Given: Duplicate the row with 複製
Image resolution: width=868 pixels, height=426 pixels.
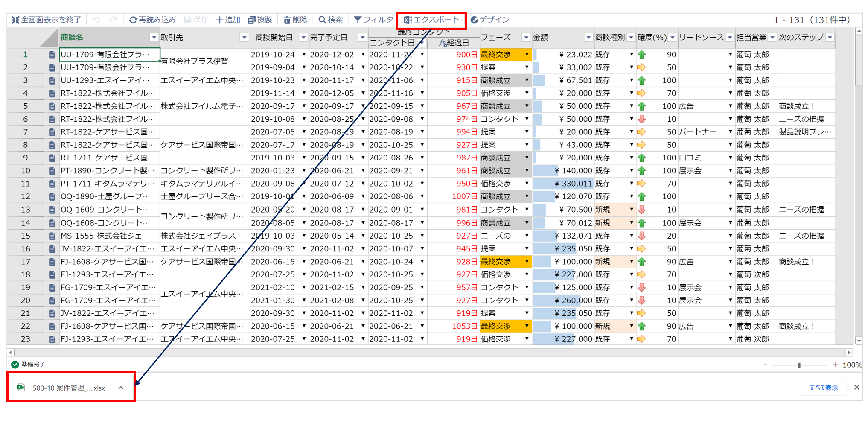Looking at the screenshot, I should (x=260, y=20).
